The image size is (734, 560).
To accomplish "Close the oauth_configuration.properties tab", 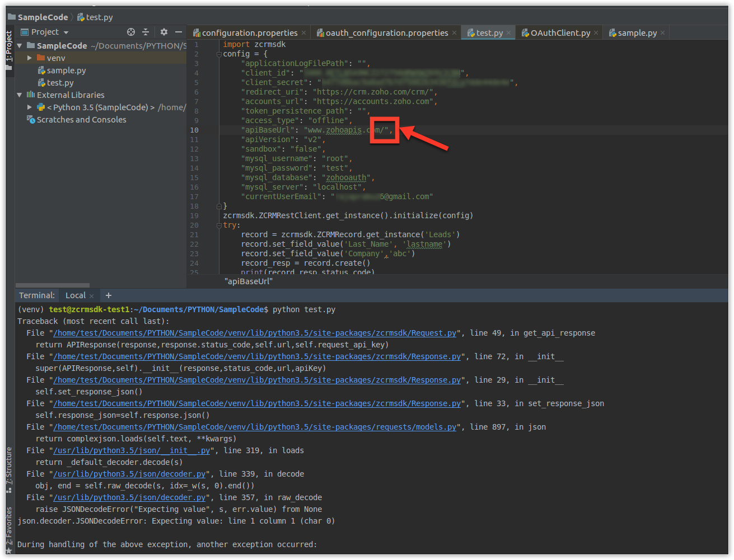I will point(455,33).
